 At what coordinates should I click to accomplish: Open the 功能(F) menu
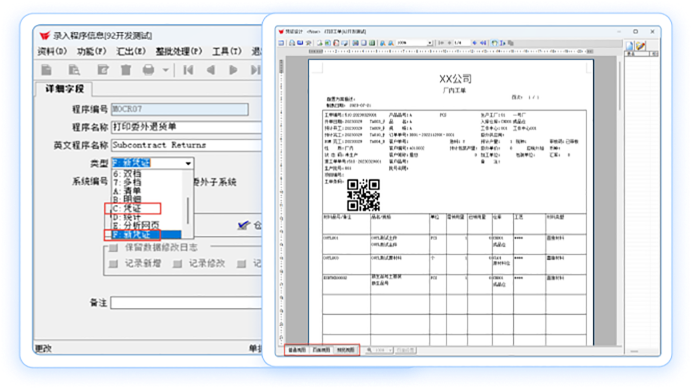92,51
